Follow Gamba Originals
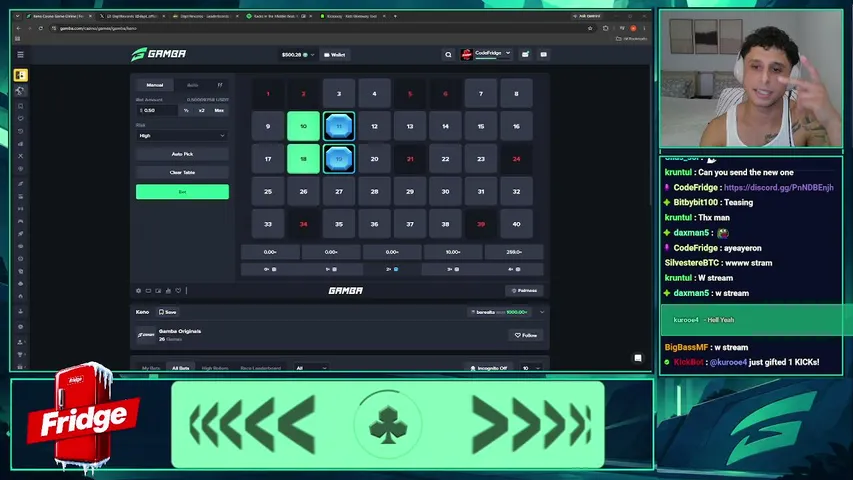Viewport: 853px width, 480px height. pyautogui.click(x=526, y=335)
